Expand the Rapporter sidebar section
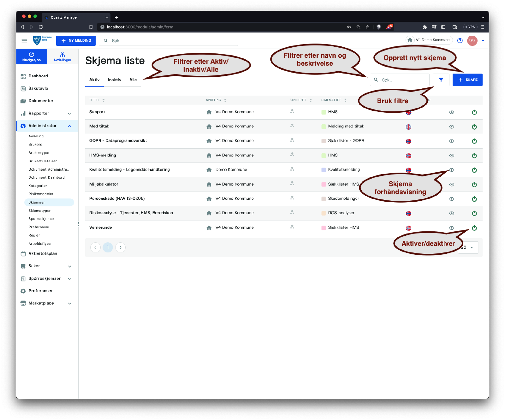Screen dimensions: 505x420 click(x=69, y=114)
